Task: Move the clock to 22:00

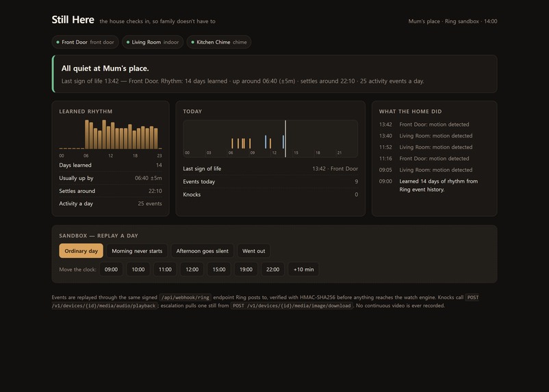Action: pos(272,270)
